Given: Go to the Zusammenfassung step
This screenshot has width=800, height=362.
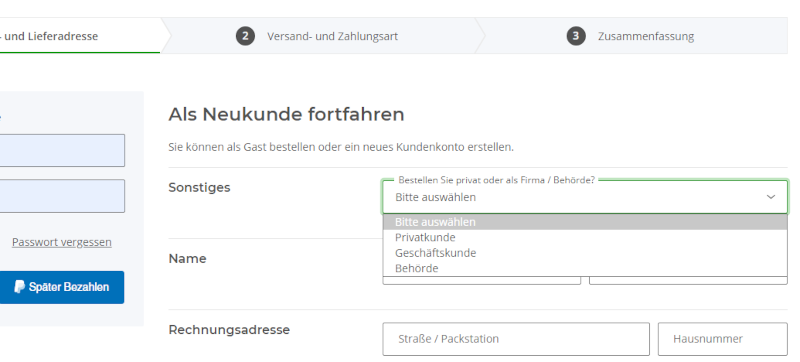Looking at the screenshot, I should pyautogui.click(x=646, y=36).
